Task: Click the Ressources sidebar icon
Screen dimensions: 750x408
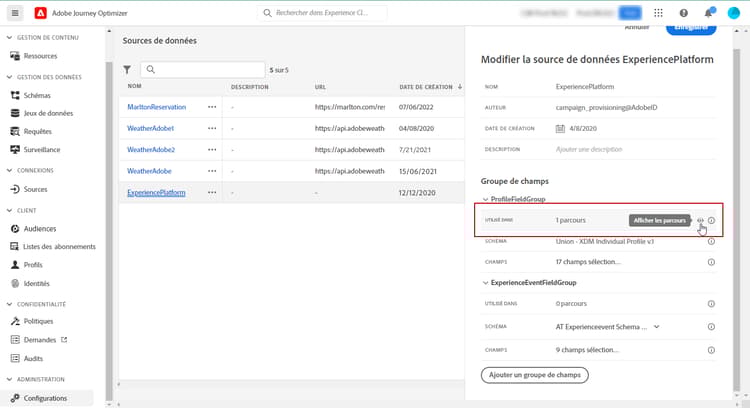Action: pyautogui.click(x=15, y=56)
